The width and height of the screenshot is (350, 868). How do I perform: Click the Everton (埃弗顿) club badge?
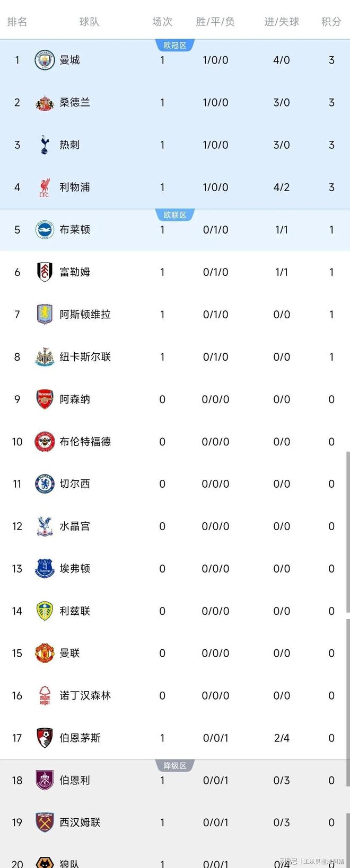[44, 568]
